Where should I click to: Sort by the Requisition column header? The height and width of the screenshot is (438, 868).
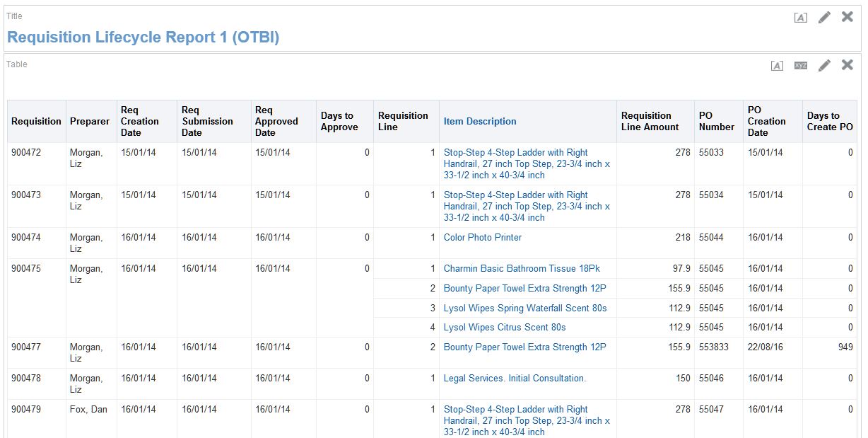click(x=36, y=120)
